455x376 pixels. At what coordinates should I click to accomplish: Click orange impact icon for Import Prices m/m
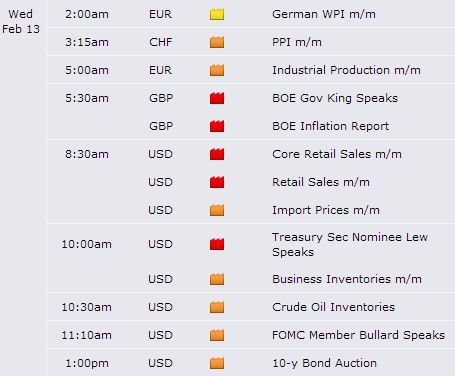click(x=217, y=210)
